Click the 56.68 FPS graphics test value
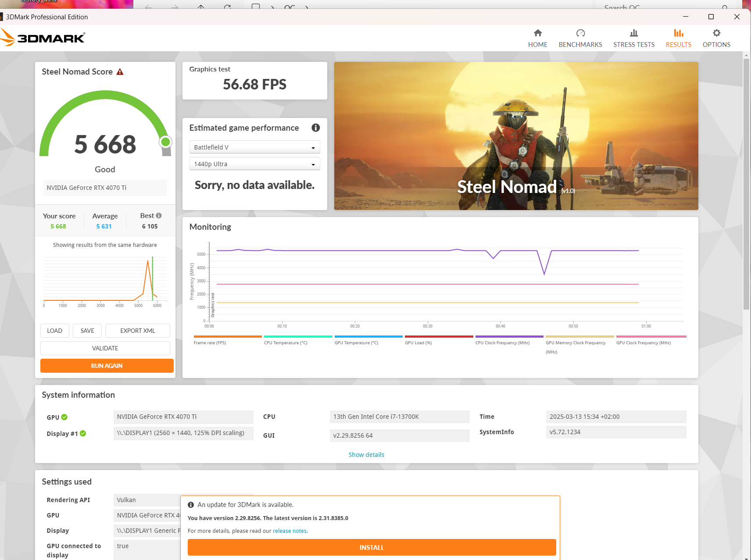The image size is (751, 560). [255, 85]
